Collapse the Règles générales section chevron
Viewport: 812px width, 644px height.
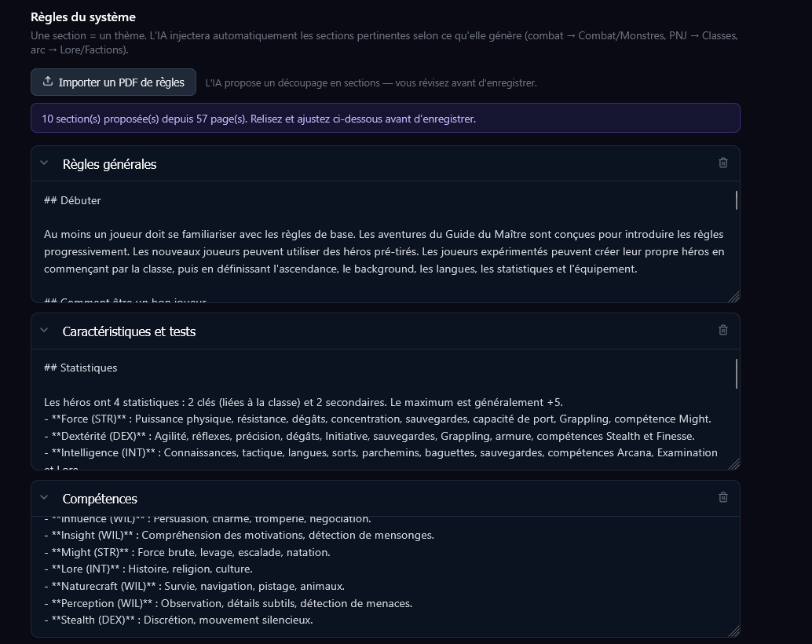pyautogui.click(x=44, y=163)
